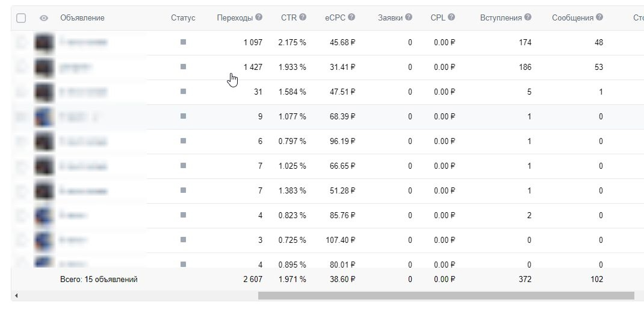Click eCPC value 31.41 ₽
The height and width of the screenshot is (317, 644).
pyautogui.click(x=342, y=67)
